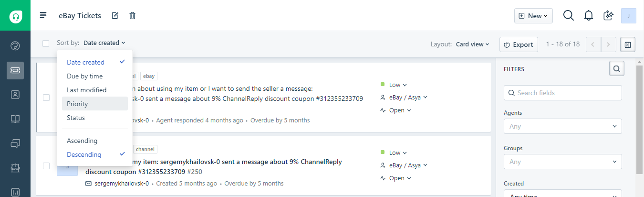Open the Agents filter dropdown
Viewport: 644px width, 197px height.
(562, 126)
